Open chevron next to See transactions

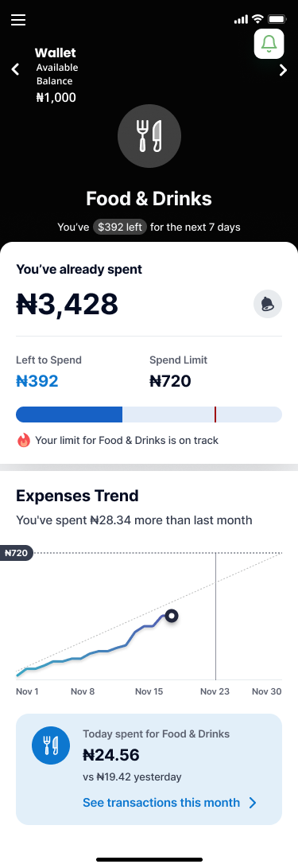click(253, 803)
